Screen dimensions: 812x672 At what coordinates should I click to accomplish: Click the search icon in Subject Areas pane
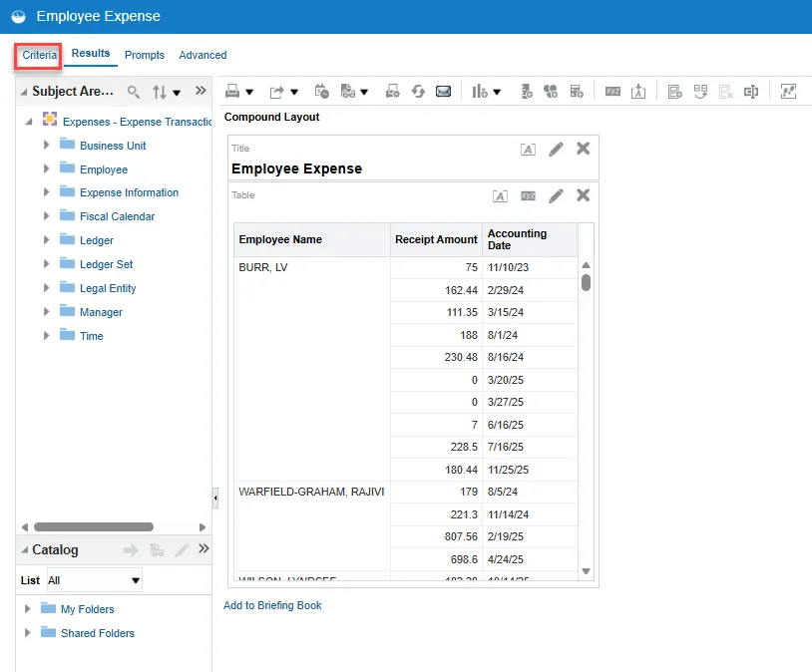coord(134,92)
